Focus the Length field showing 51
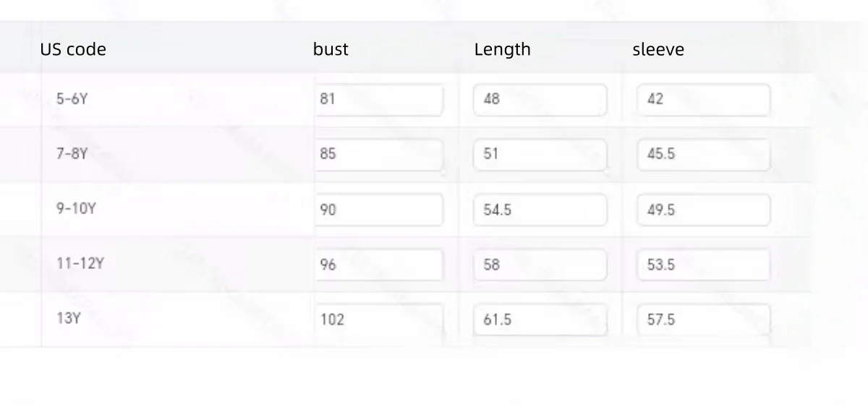 point(540,155)
